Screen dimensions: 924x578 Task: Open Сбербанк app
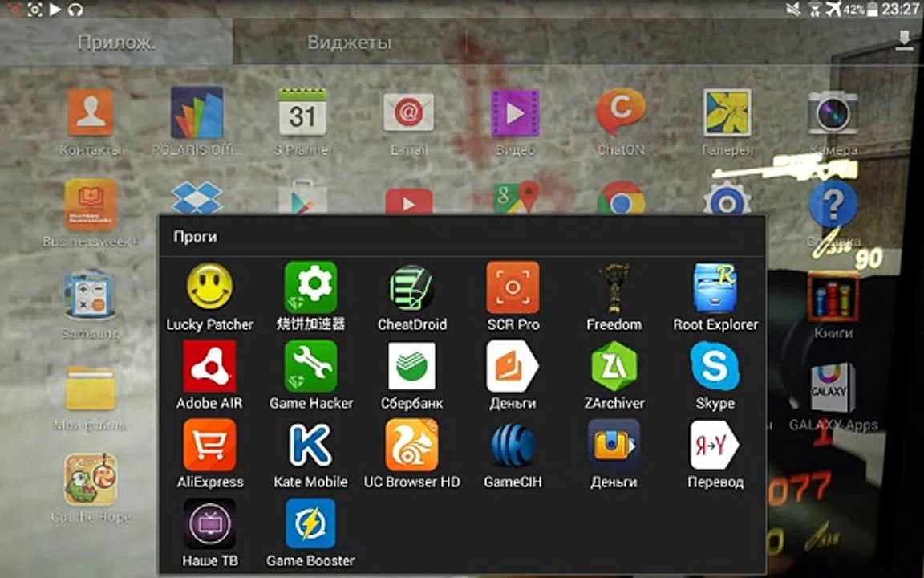pos(412,366)
